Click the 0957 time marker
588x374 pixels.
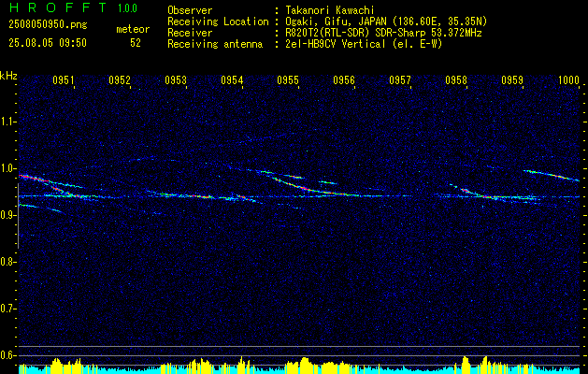coord(400,79)
